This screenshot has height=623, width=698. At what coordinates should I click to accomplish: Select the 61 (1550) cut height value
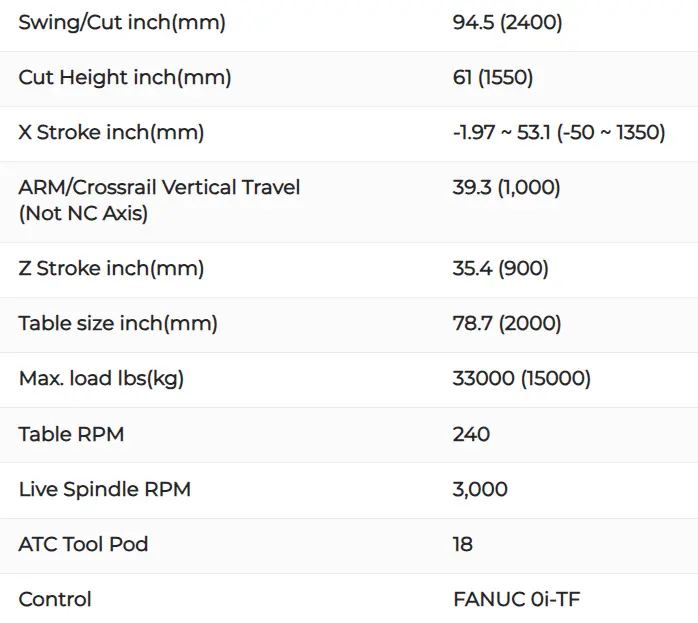pyautogui.click(x=493, y=77)
